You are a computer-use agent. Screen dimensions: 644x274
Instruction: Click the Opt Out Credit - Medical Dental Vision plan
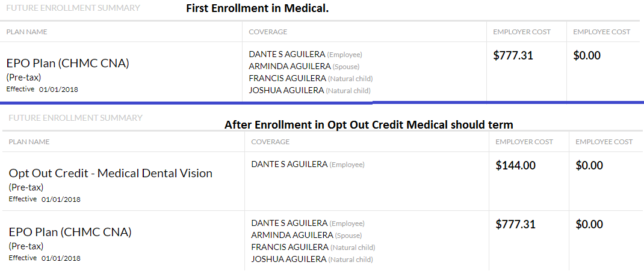click(x=110, y=173)
